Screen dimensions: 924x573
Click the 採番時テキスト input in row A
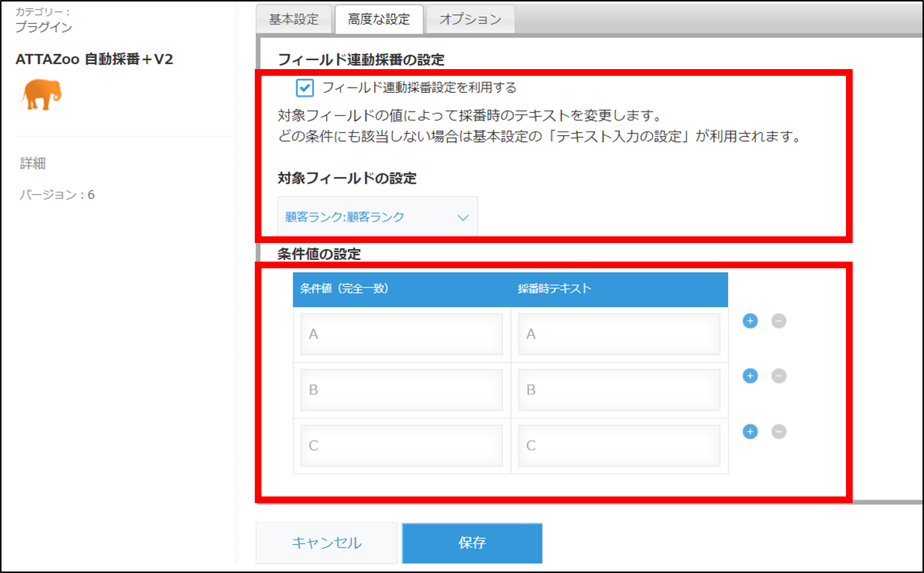[x=619, y=334]
